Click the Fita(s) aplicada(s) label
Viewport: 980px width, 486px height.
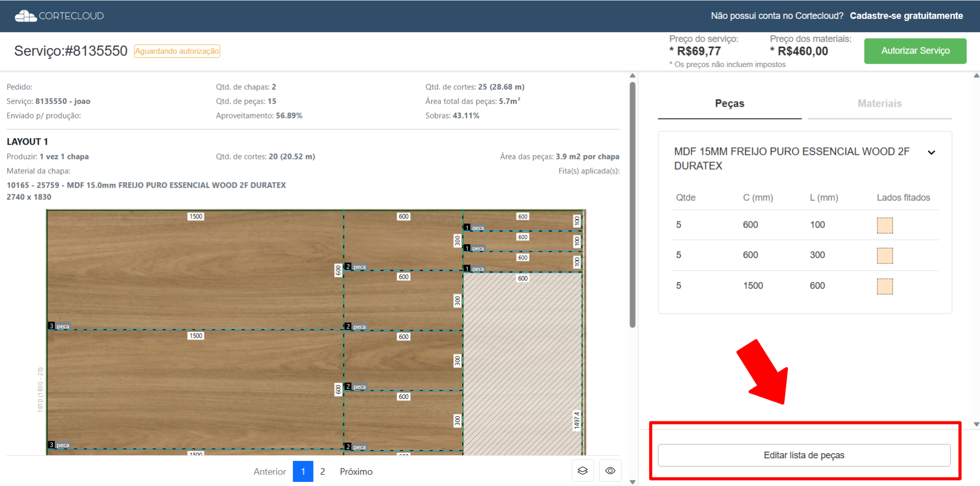click(x=589, y=171)
